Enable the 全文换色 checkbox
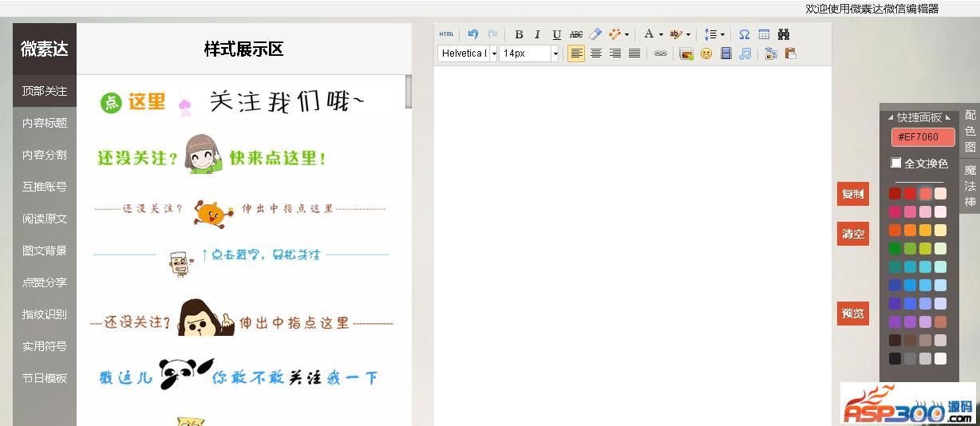Image resolution: width=980 pixels, height=426 pixels. point(896,163)
